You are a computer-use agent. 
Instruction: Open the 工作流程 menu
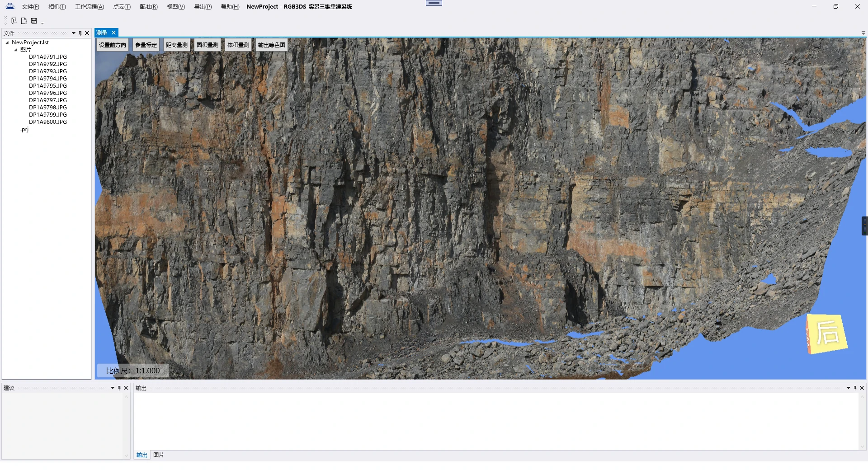pos(89,7)
